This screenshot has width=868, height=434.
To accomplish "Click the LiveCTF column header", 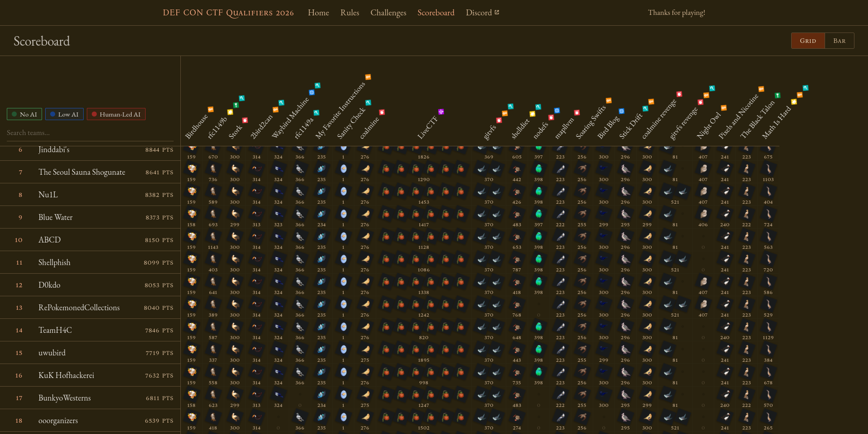I will (427, 128).
